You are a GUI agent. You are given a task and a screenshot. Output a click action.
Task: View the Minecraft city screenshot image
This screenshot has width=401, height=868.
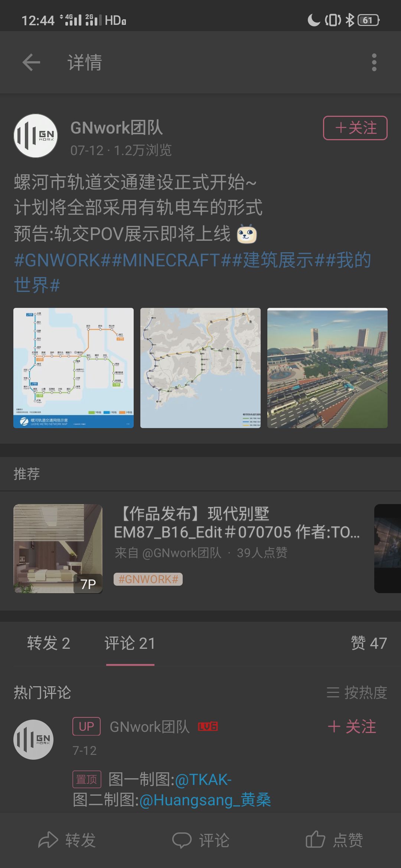pos(327,368)
